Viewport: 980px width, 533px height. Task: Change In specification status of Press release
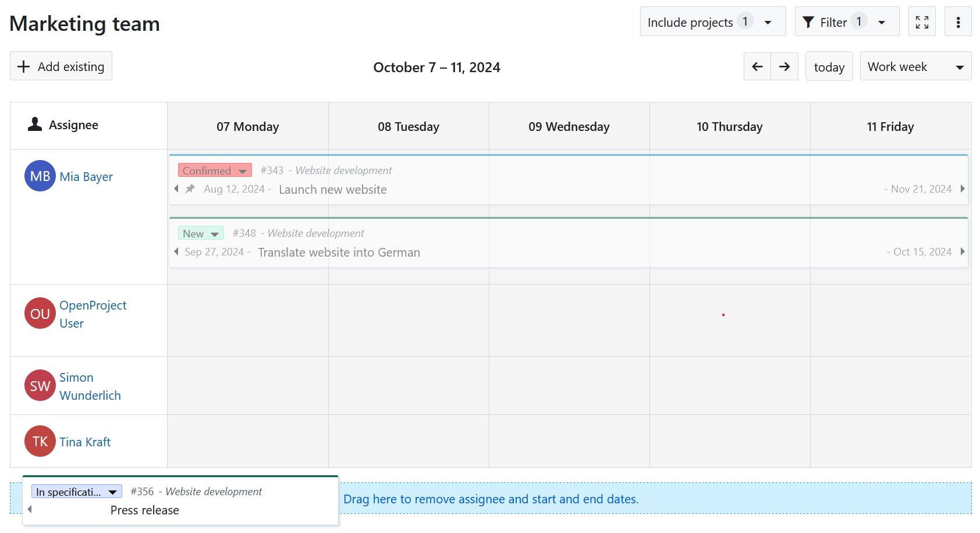tap(77, 492)
